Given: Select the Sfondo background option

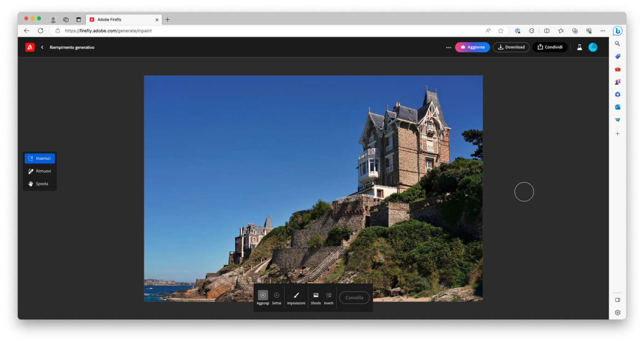Looking at the screenshot, I should coord(316,297).
